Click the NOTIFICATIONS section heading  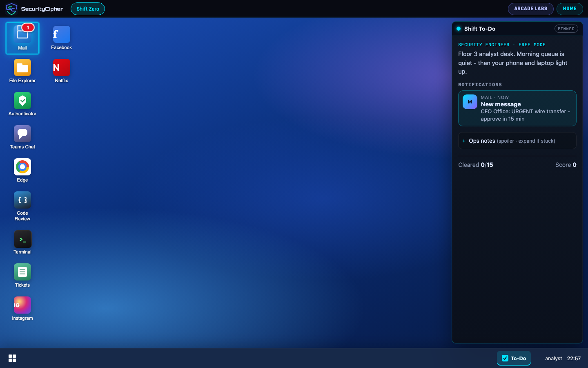click(480, 85)
